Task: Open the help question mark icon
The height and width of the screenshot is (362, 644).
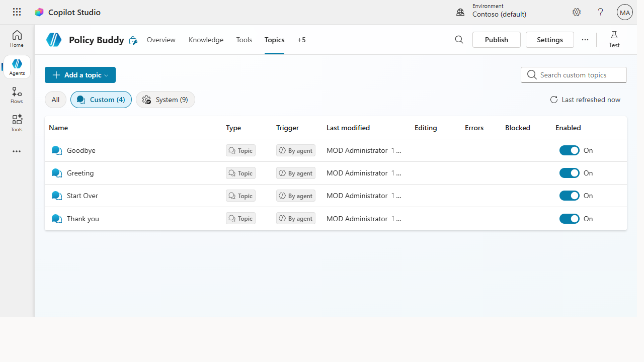Action: click(x=600, y=12)
